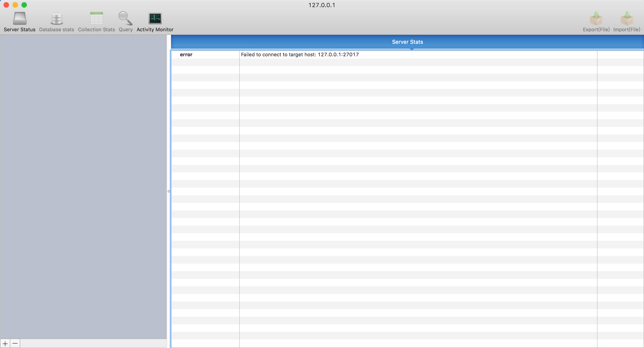Click the Import(File) box icon
Image resolution: width=644 pixels, height=348 pixels.
[627, 19]
